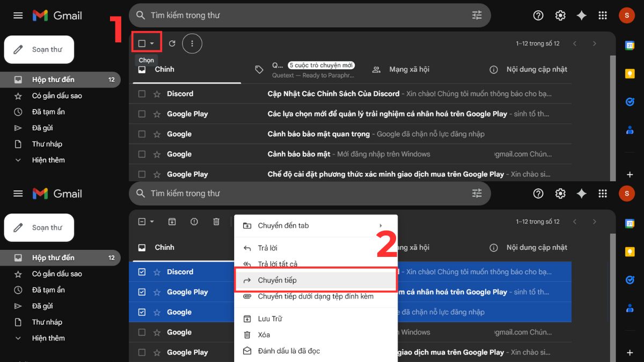Launch Gemini sparkle in lower Gmail header

click(581, 194)
